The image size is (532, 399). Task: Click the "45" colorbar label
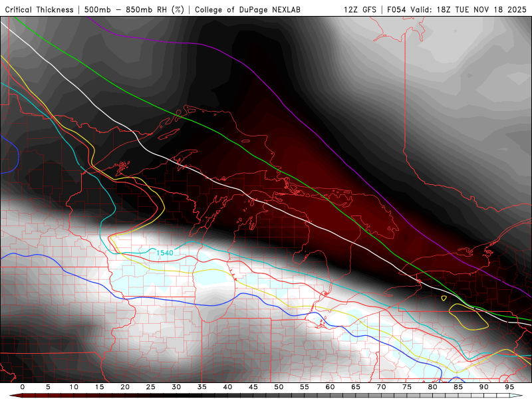(253, 387)
